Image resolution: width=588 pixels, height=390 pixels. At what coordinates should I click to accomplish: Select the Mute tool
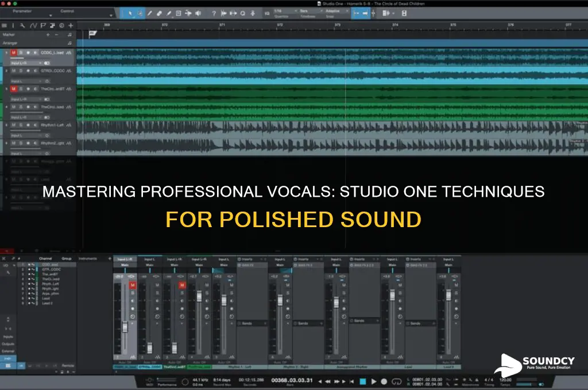coord(179,14)
